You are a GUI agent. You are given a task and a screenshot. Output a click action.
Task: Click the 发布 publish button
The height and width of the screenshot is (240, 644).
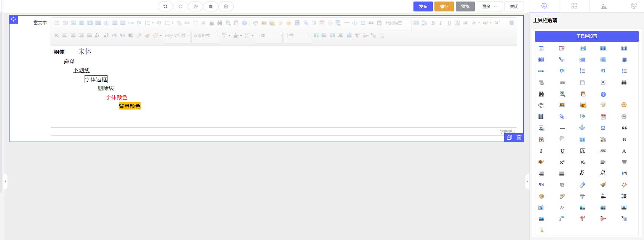coord(423,6)
